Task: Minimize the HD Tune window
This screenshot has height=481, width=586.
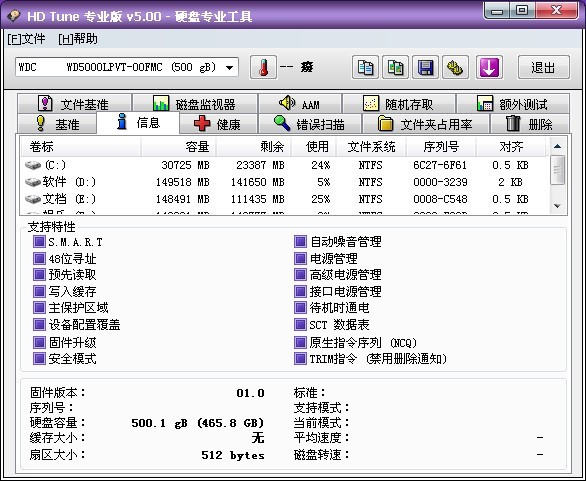Action: pyautogui.click(x=497, y=10)
